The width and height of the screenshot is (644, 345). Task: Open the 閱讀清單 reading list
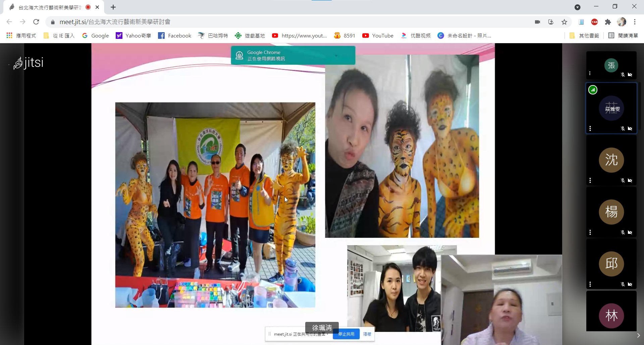point(623,36)
